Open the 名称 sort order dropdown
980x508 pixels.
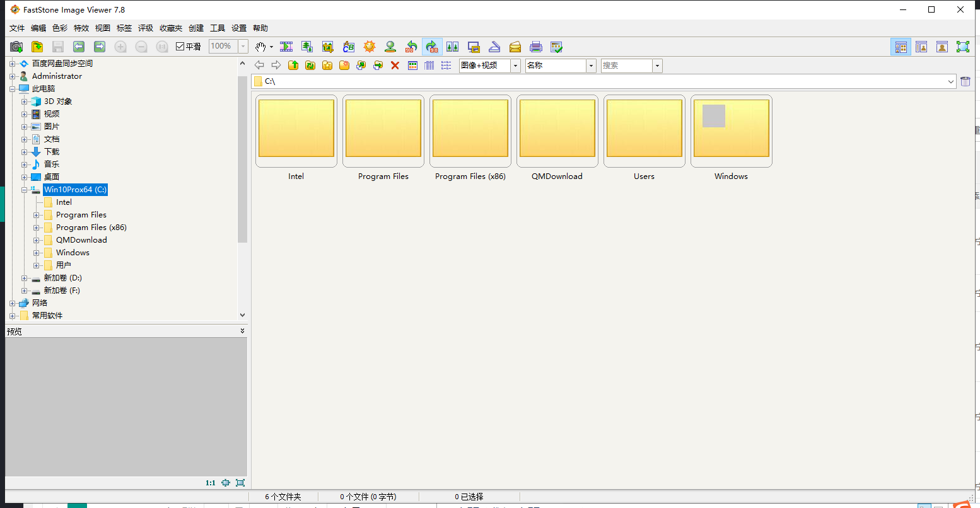pos(590,65)
